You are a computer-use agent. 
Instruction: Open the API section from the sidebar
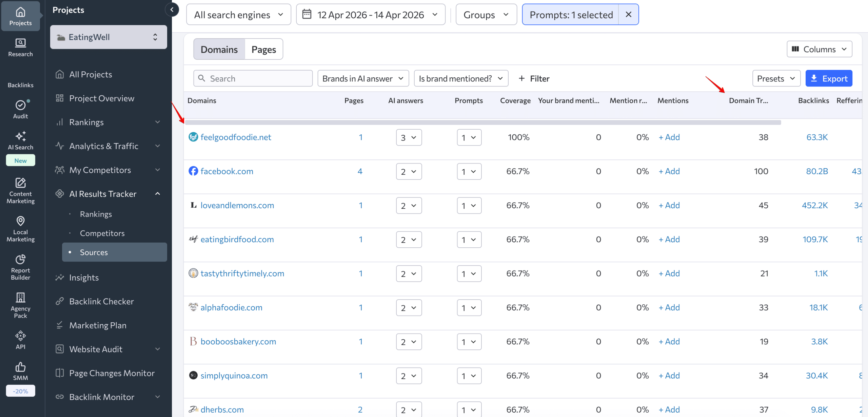[20, 339]
